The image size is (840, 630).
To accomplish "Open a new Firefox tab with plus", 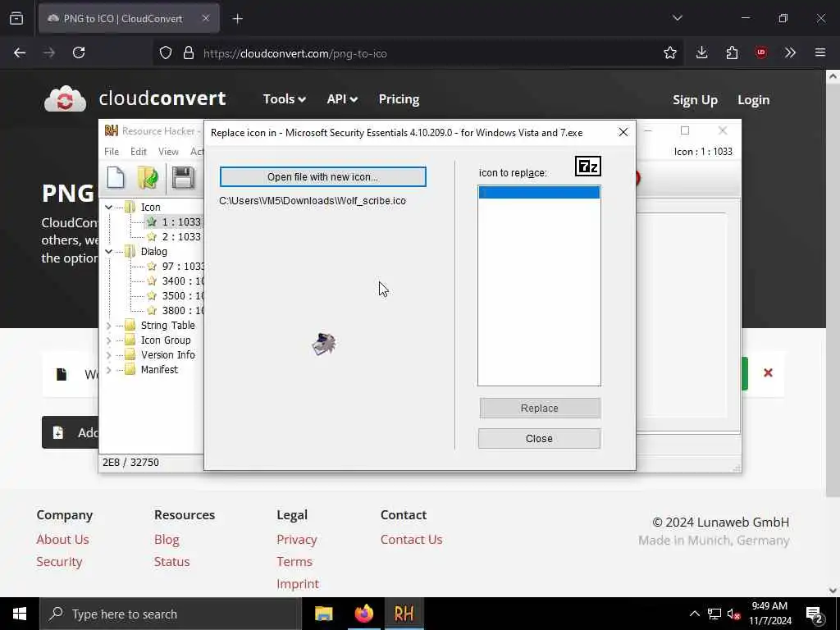I will pyautogui.click(x=238, y=19).
